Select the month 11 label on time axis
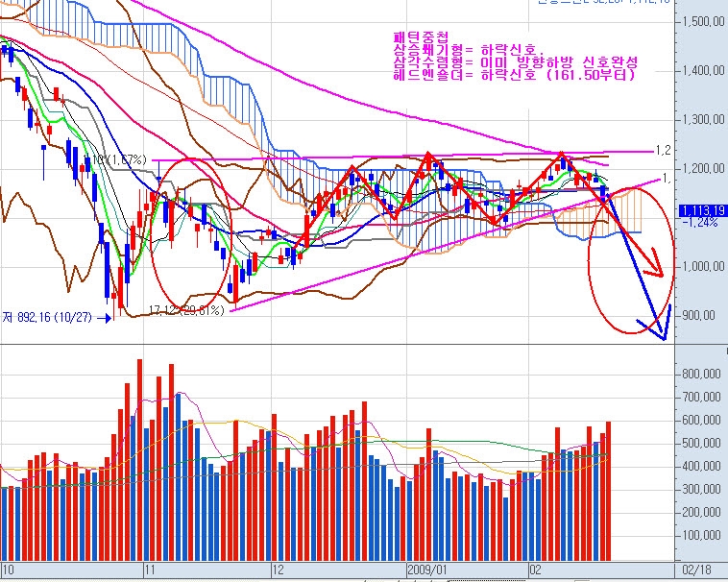This screenshot has width=728, height=582. (x=149, y=570)
